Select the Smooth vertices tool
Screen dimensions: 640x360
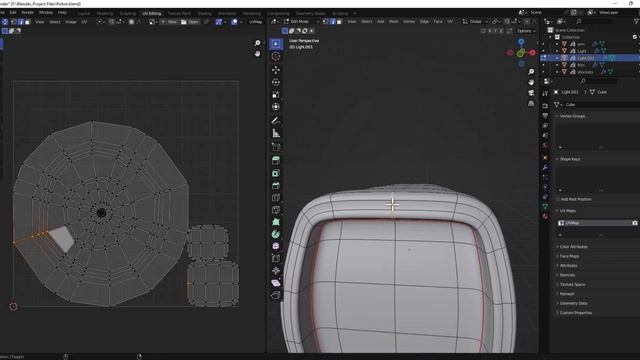click(276, 246)
